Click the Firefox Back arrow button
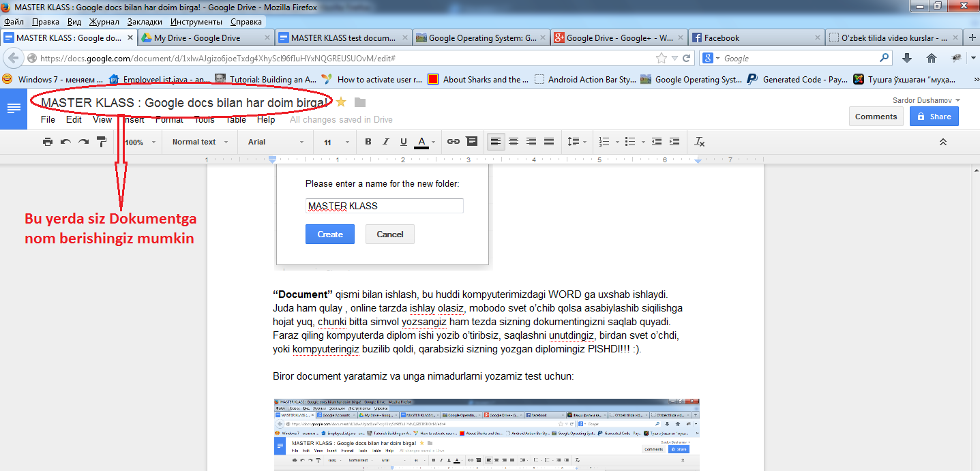Viewport: 980px width, 471px height. (x=15, y=58)
